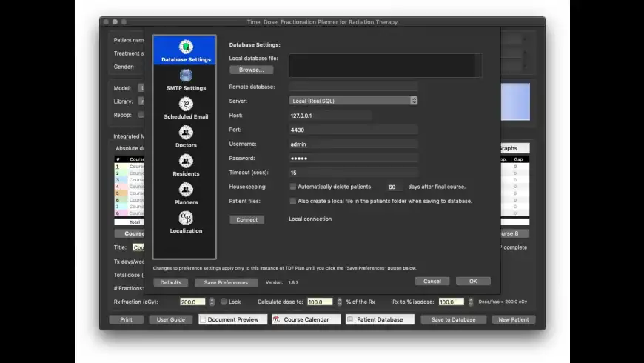Toggle the Lock checkbox
644x363 pixels.
click(224, 302)
